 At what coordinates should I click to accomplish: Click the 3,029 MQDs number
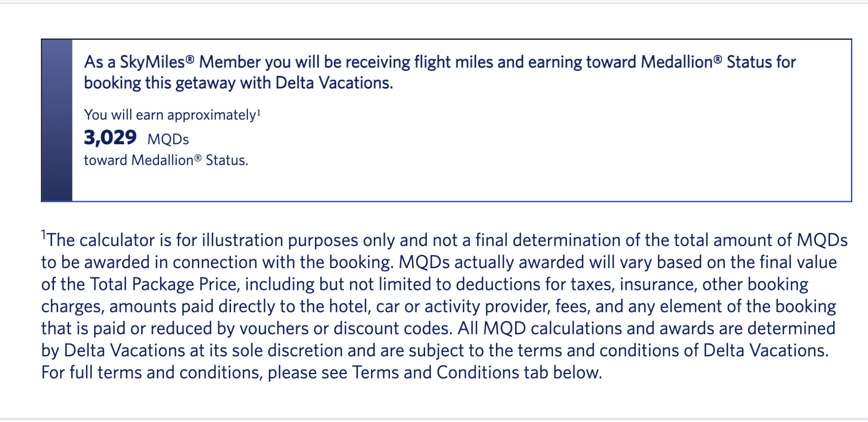point(110,138)
